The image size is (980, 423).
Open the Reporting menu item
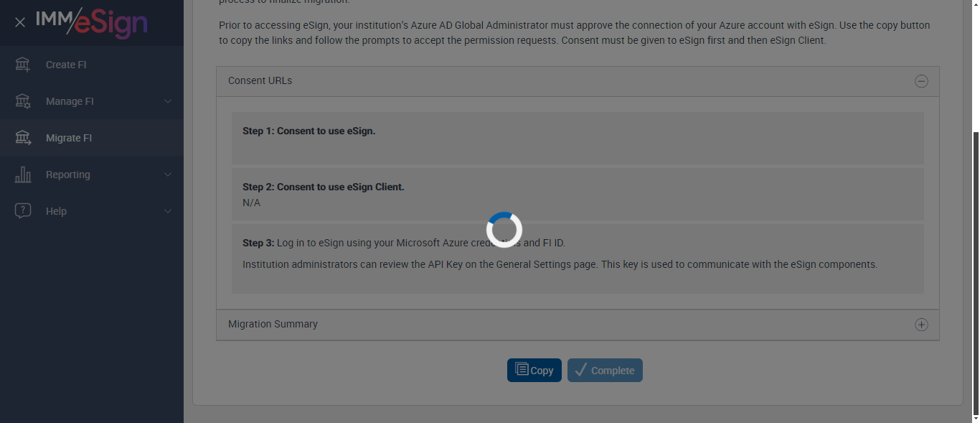[x=92, y=175]
